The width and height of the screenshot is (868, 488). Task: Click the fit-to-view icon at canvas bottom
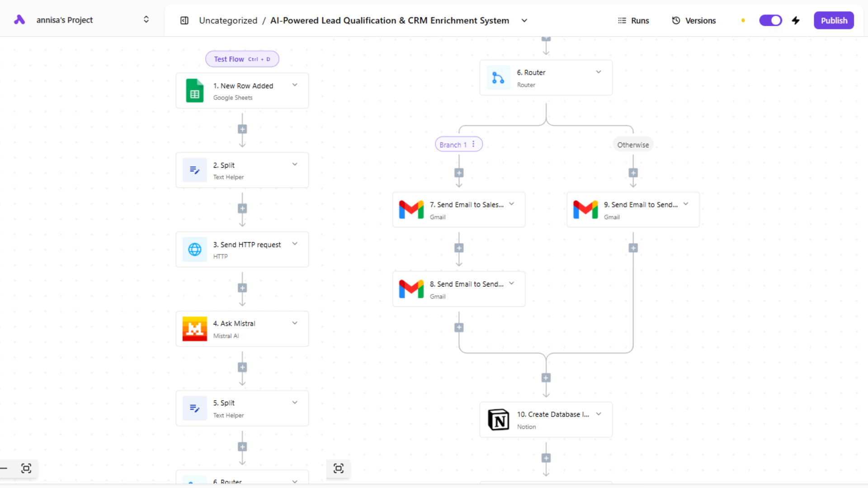[338, 468]
